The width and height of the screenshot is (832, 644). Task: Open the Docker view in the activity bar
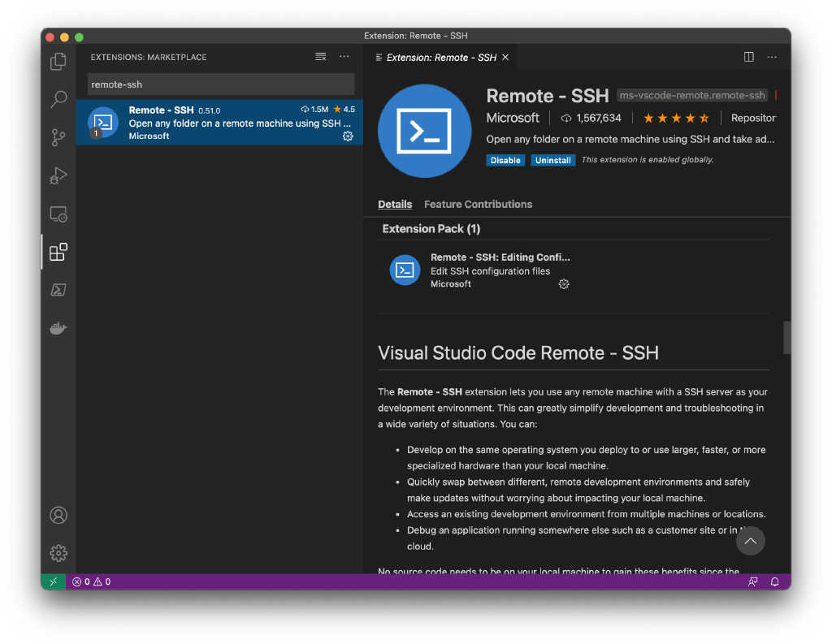tap(58, 327)
